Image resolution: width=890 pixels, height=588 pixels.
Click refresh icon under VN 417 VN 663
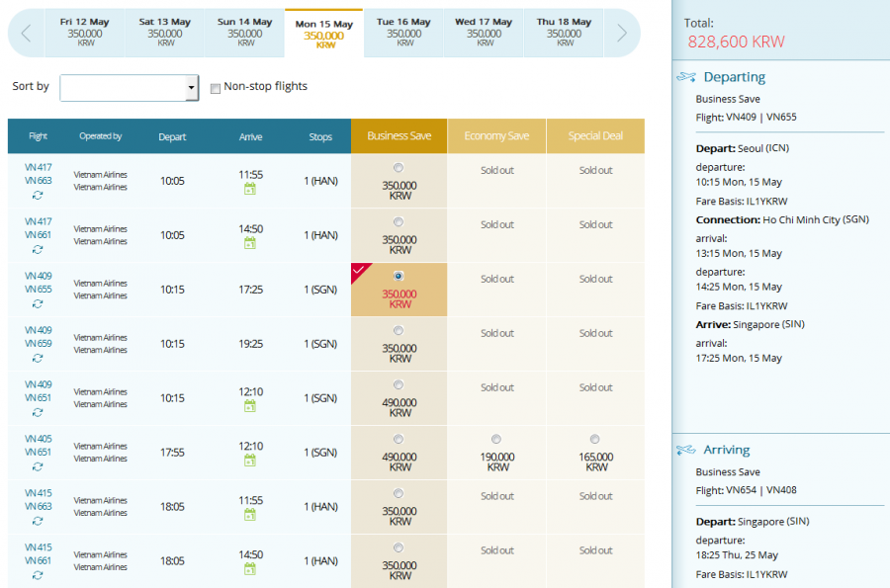coord(39,196)
